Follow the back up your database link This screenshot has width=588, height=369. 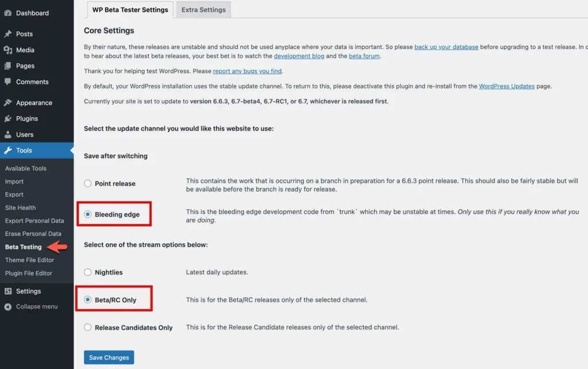pyautogui.click(x=446, y=47)
